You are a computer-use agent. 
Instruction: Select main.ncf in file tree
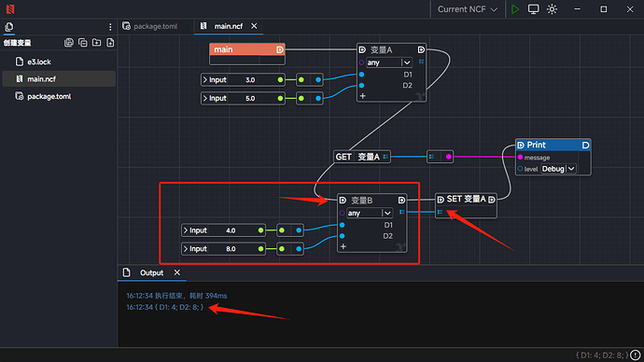click(x=59, y=78)
